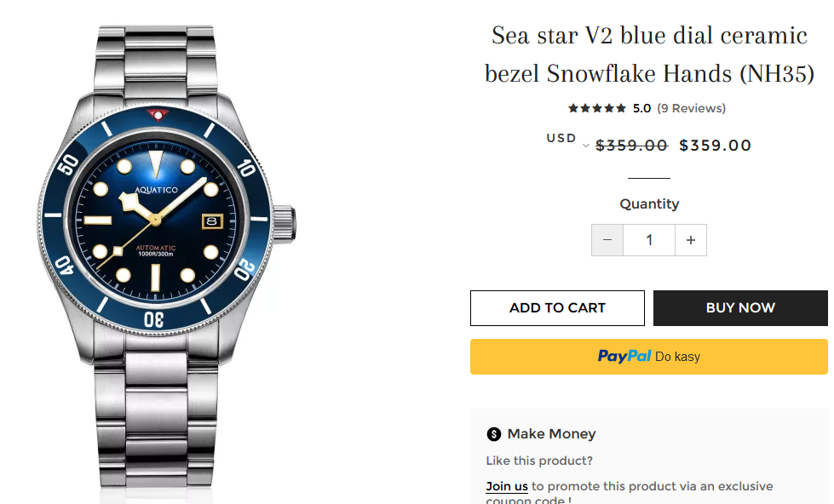Image resolution: width=834 pixels, height=504 pixels.
Task: Click the plus icon to increase quantity
Action: pyautogui.click(x=691, y=240)
